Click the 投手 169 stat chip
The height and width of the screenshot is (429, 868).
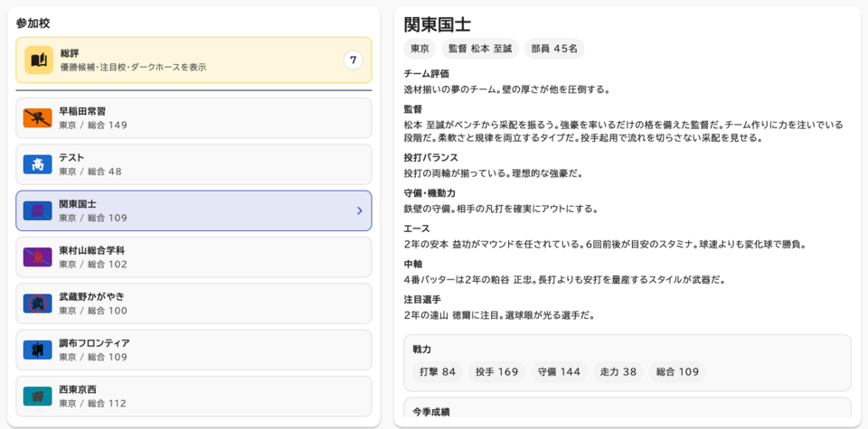(496, 371)
